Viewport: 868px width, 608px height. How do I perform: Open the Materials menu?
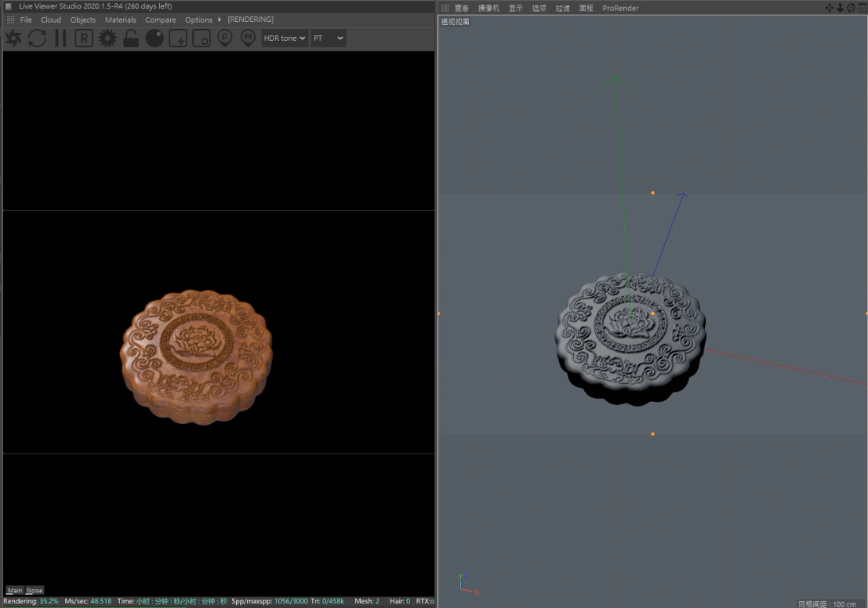120,20
